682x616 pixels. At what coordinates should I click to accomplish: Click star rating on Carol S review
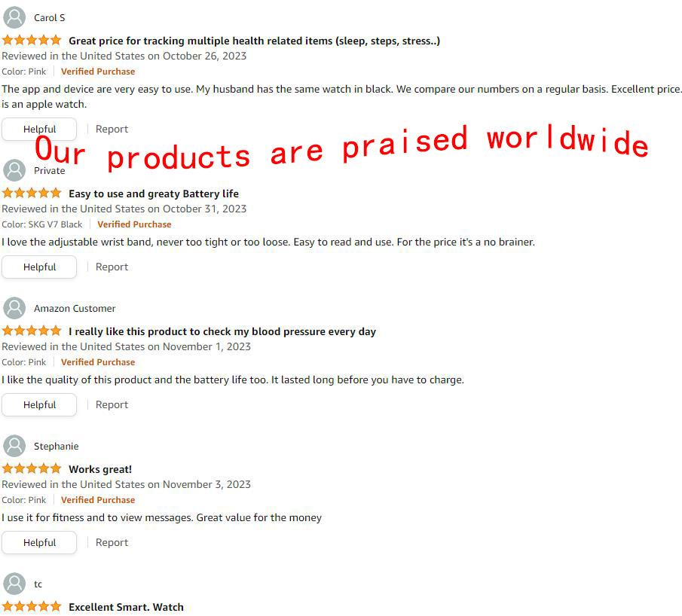(x=32, y=41)
